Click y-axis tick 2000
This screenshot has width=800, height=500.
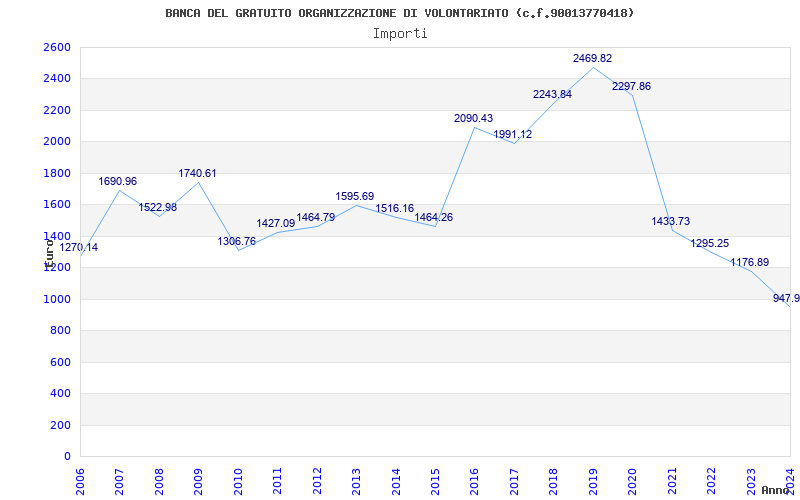pos(57,142)
